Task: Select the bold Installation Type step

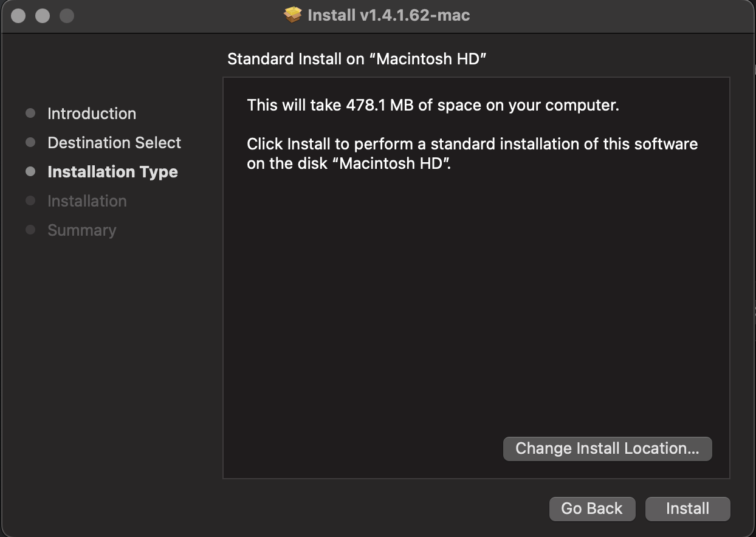Action: [x=112, y=172]
